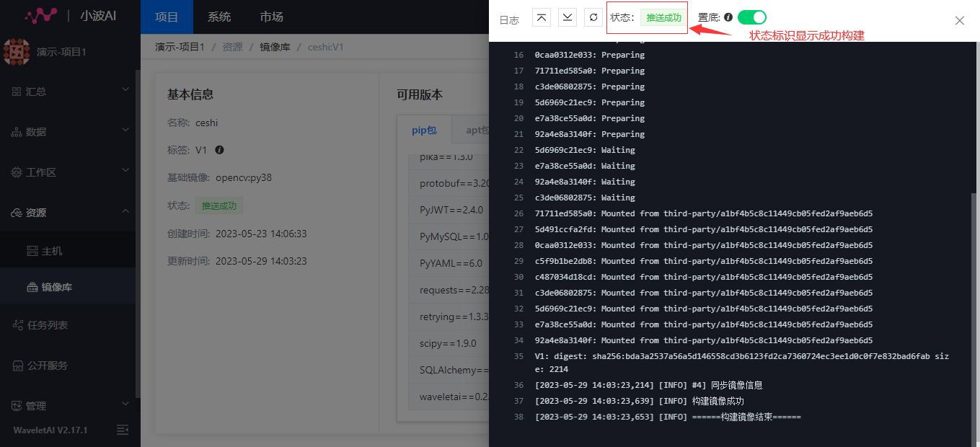The height and width of the screenshot is (447, 980).
Task: Jump to bottom of log icon
Action: coord(568,17)
